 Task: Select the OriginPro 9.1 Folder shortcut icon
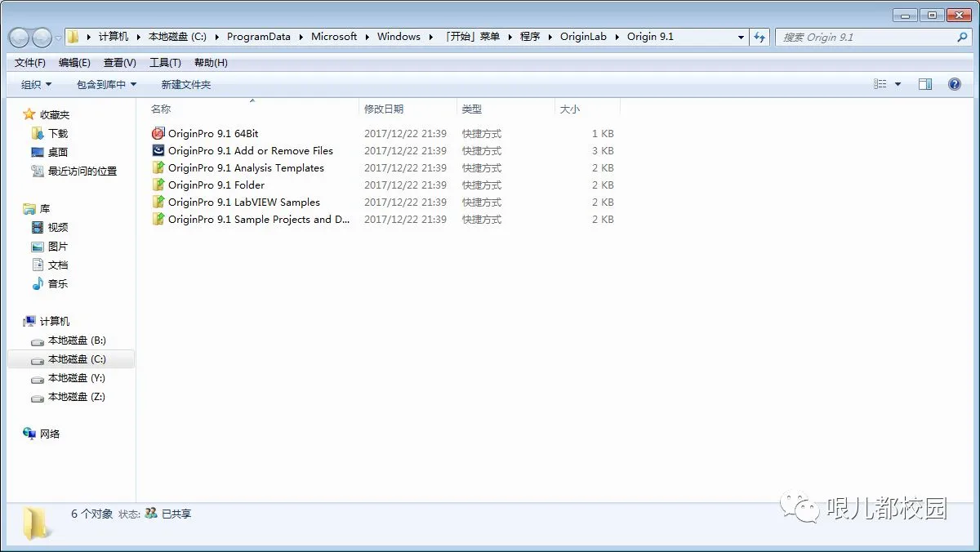coord(158,185)
